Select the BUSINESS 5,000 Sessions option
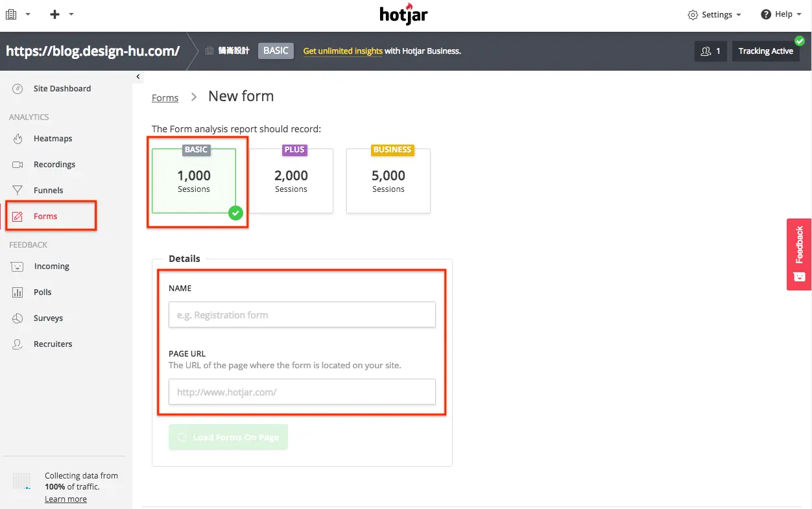 click(388, 180)
